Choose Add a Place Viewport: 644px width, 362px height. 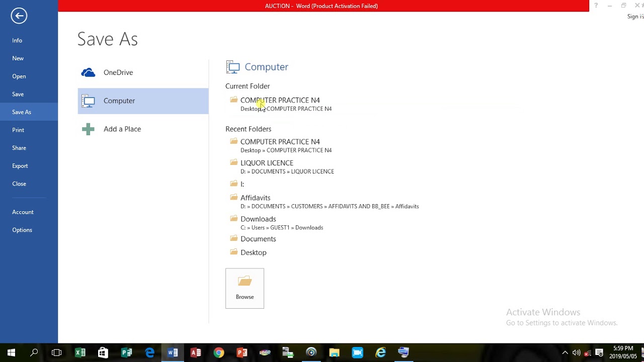pos(143,129)
